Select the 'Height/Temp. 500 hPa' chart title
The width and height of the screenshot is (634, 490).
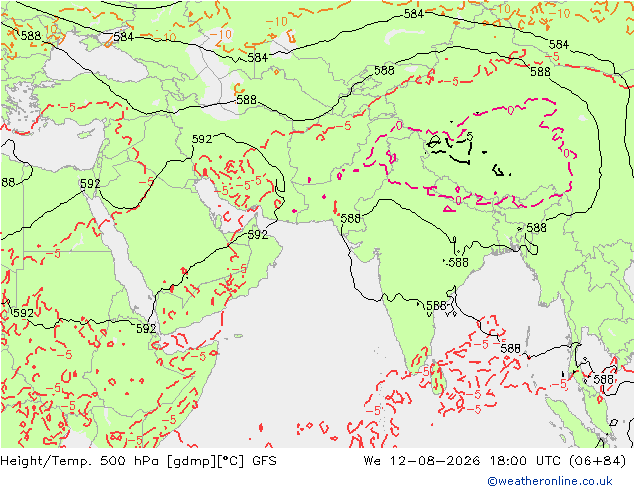(81, 461)
